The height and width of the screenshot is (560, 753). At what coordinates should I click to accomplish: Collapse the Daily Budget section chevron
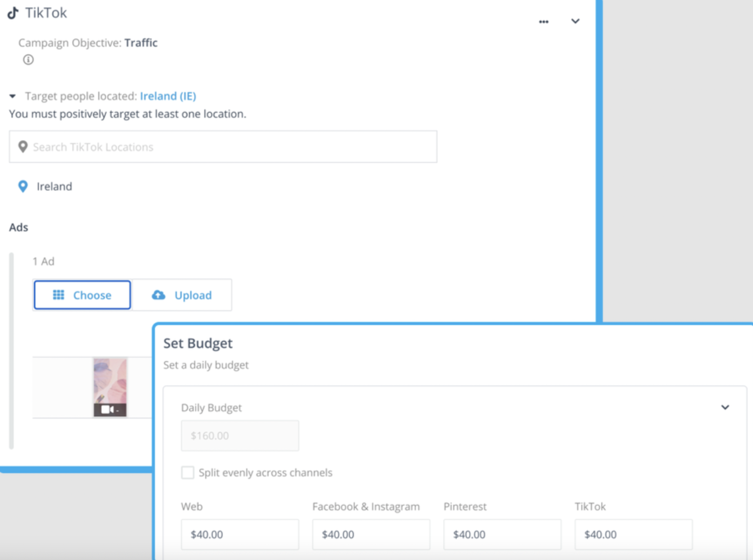click(x=725, y=407)
